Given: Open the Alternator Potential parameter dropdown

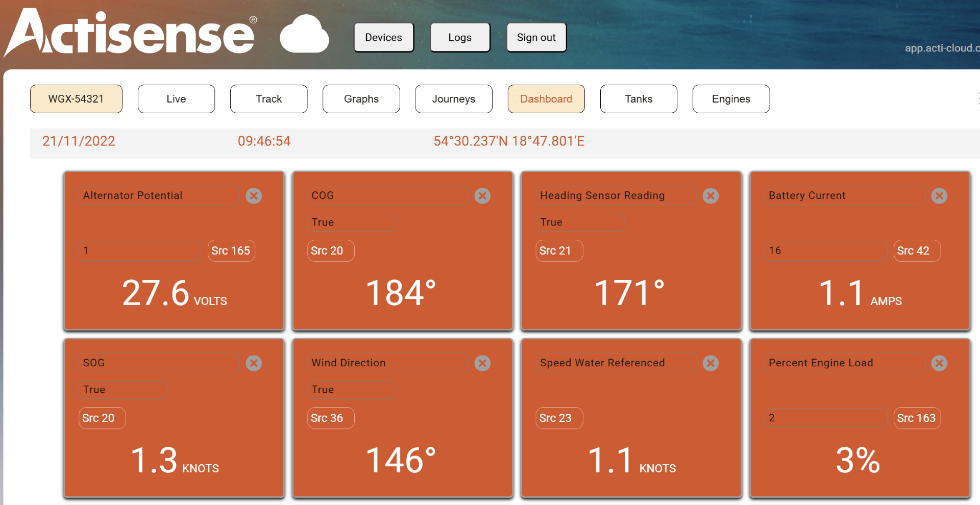Looking at the screenshot, I should (159, 196).
